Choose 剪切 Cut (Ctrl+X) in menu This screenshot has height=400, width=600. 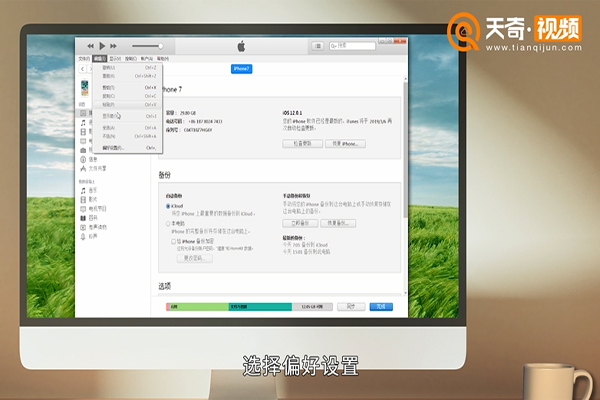coord(128,88)
